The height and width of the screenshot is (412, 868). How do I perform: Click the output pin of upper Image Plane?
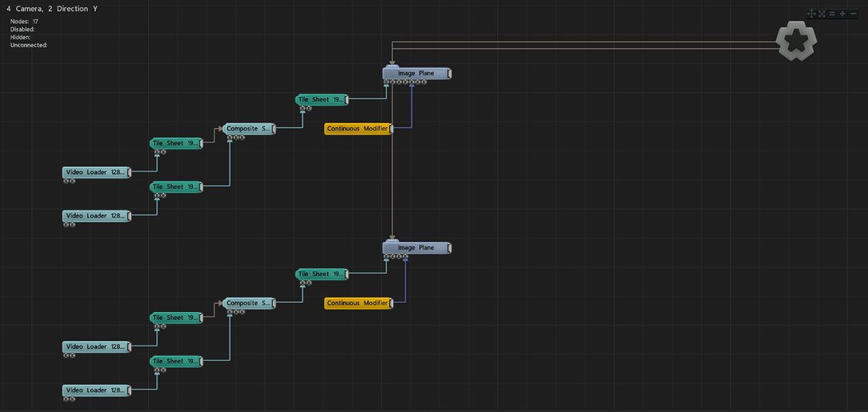pyautogui.click(x=449, y=73)
